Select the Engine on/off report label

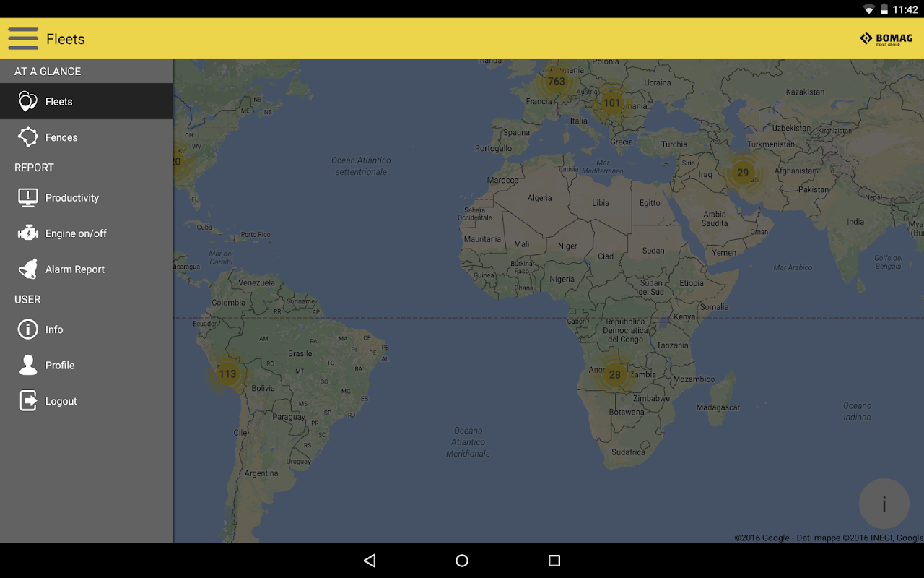point(76,233)
